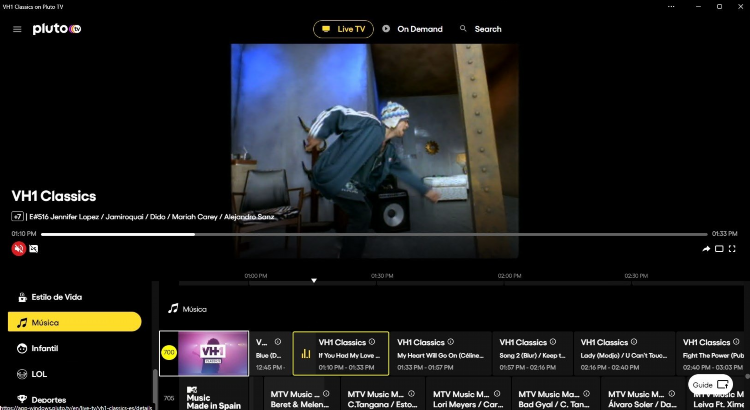
Task: Open MTV Music Made in Spain channel logo
Action: pyautogui.click(x=213, y=398)
